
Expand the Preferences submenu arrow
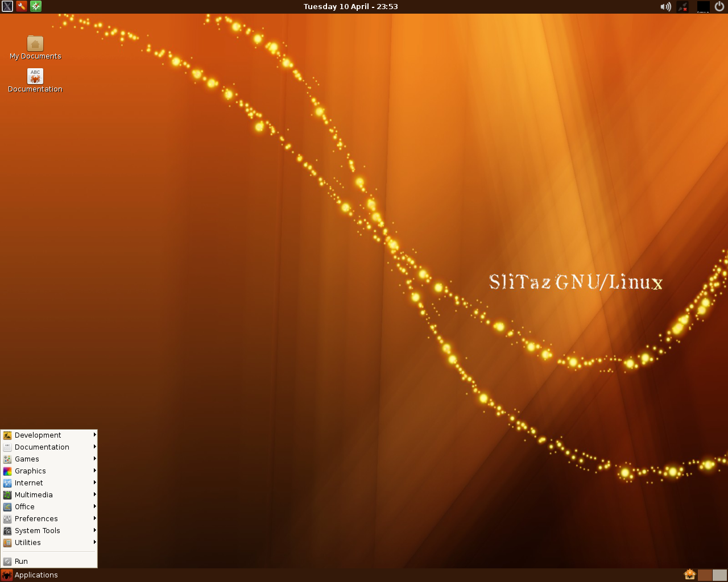pyautogui.click(x=95, y=518)
